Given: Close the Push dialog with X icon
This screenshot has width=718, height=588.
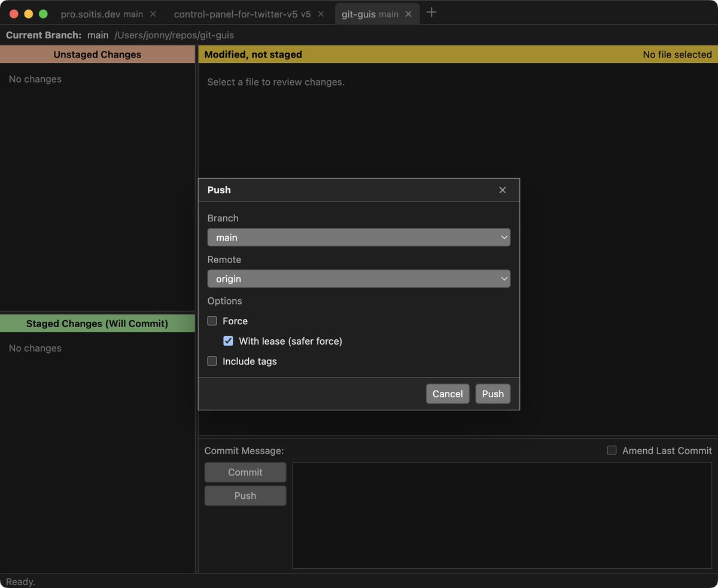Looking at the screenshot, I should (503, 190).
